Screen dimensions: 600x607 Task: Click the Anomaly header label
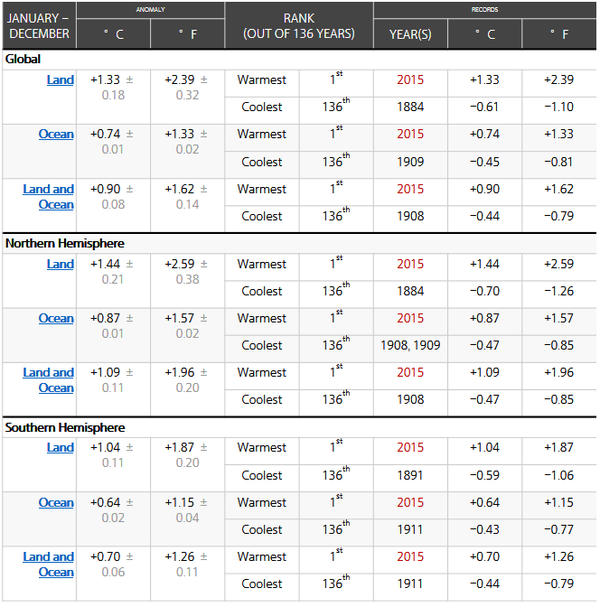tap(150, 10)
